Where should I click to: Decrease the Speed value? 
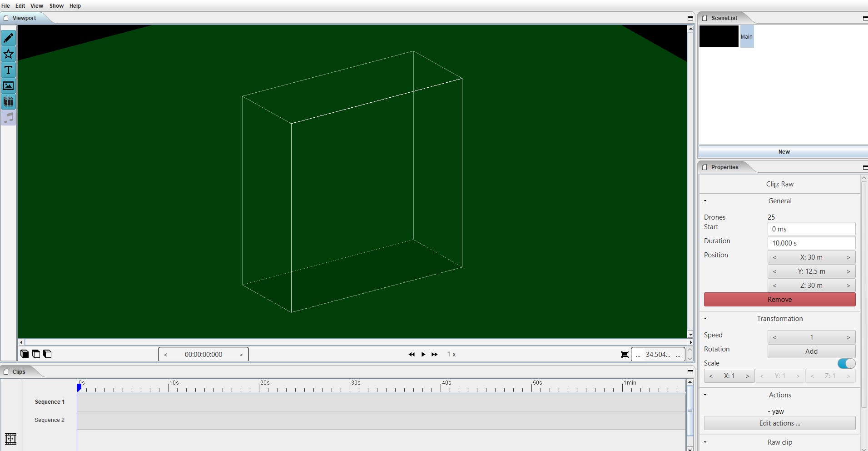point(774,337)
